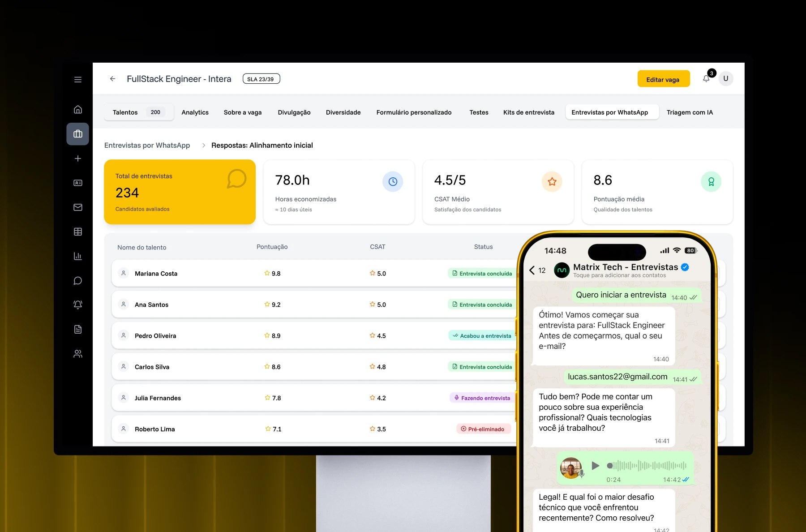This screenshot has width=806, height=532.
Task: Click Respostas: Alinhamento inicial breadcrumb
Action: [262, 145]
